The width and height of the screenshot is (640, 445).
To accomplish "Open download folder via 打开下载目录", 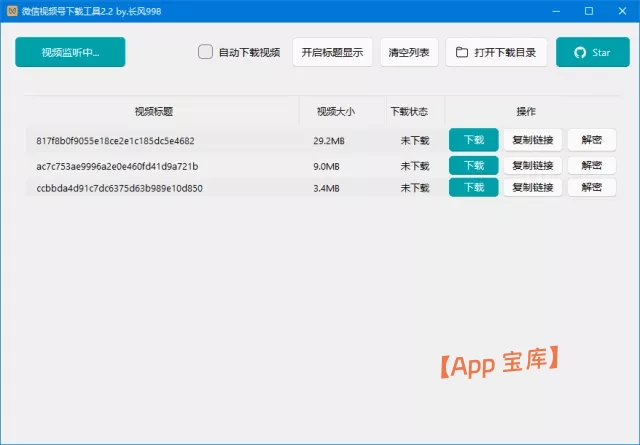I will click(496, 52).
